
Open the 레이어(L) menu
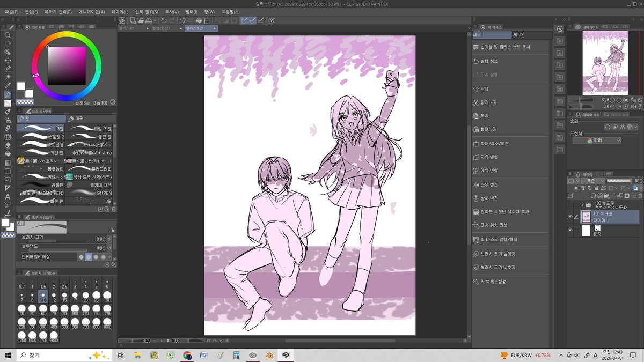(120, 11)
